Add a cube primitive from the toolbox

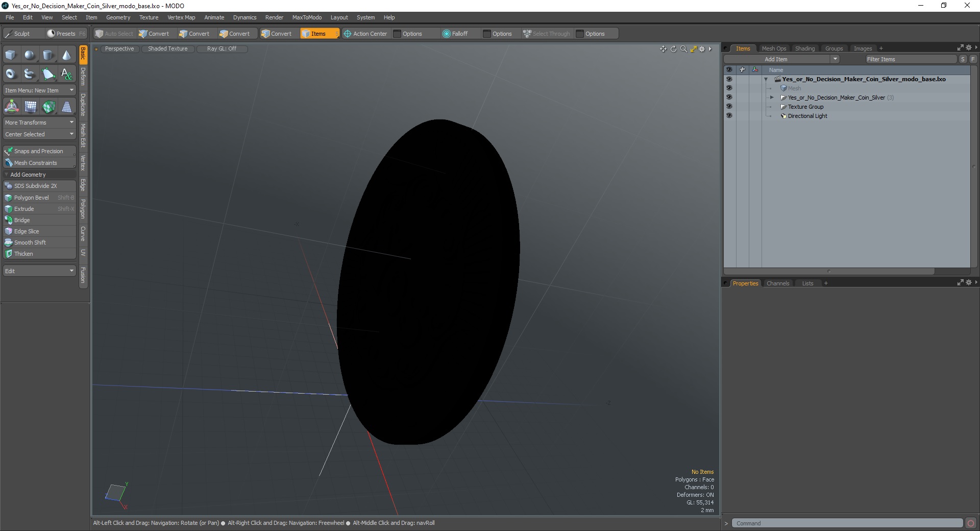coord(11,55)
